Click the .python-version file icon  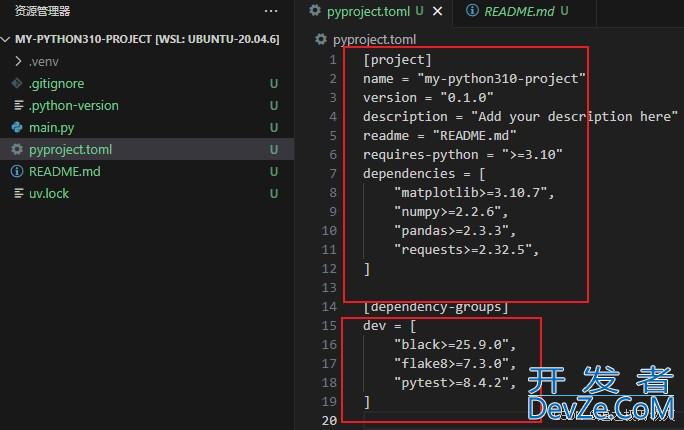17,105
